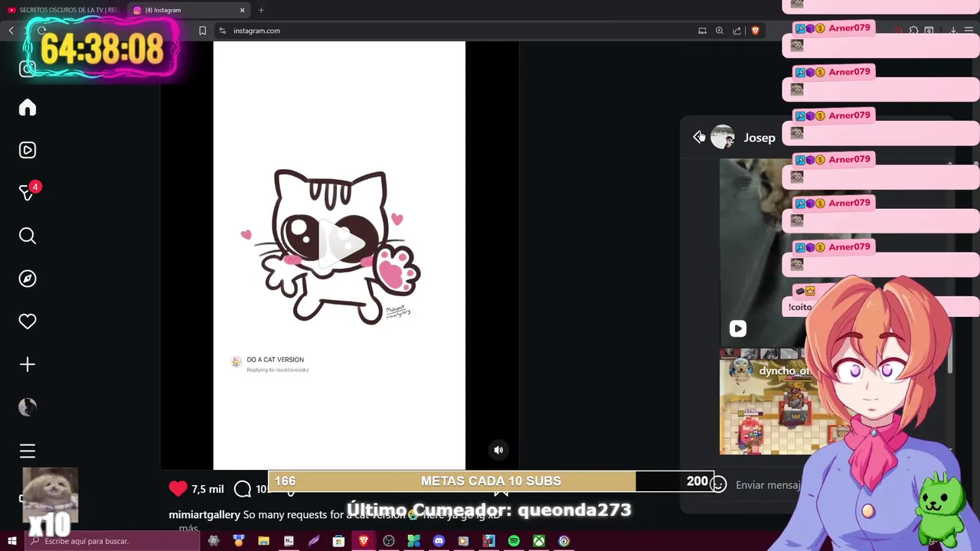Click the cat reel post image
This screenshot has width=980, height=551.
pos(339,256)
